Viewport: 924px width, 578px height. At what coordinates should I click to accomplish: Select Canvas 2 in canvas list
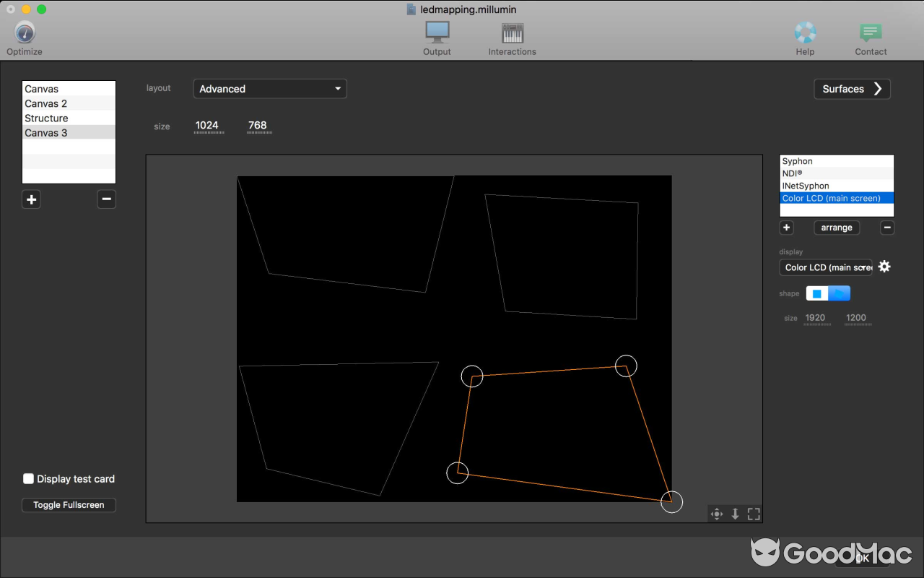(x=46, y=103)
